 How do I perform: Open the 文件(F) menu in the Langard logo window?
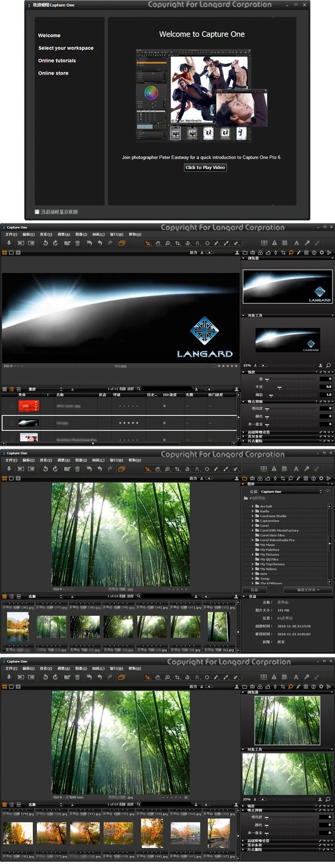pyautogui.click(x=11, y=234)
